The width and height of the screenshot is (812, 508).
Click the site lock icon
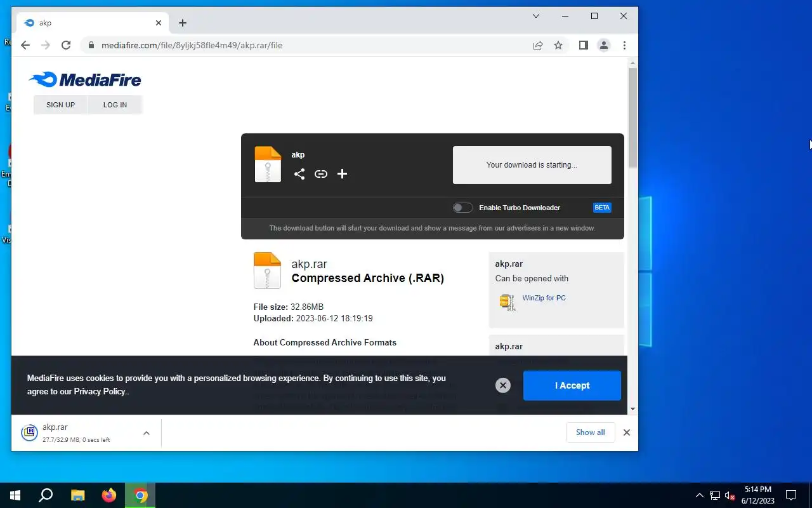coord(91,45)
